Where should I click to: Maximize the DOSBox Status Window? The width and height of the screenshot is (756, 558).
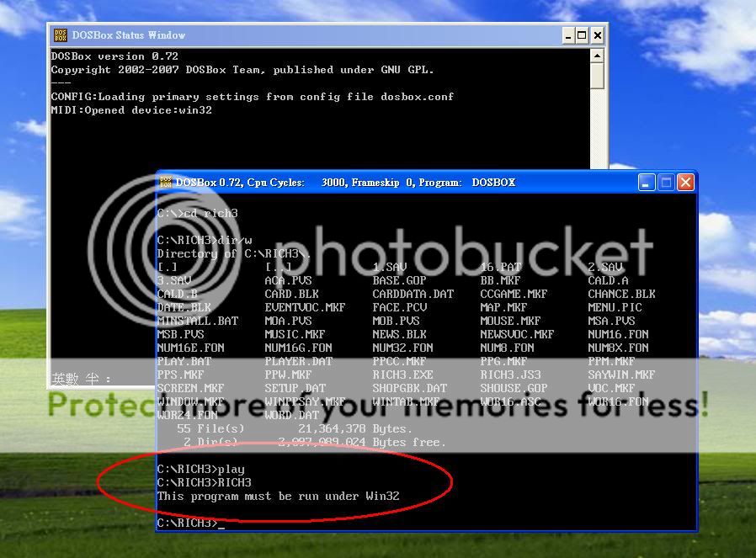(x=583, y=35)
